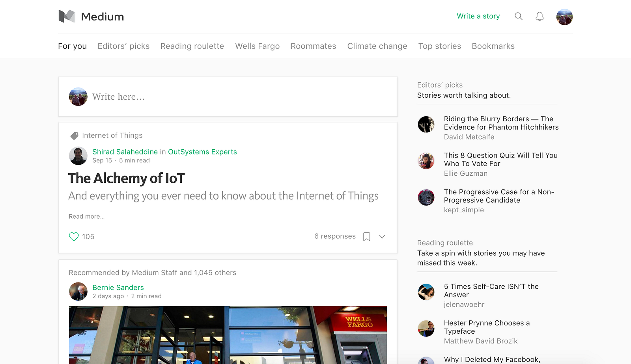Click the Sep 15 story date

[x=102, y=160]
